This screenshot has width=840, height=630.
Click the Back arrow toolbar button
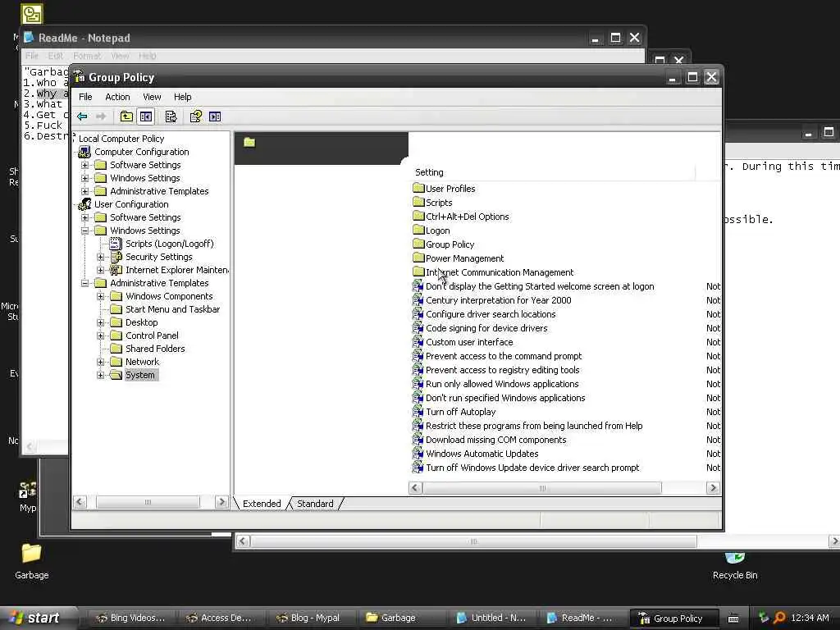pos(82,116)
